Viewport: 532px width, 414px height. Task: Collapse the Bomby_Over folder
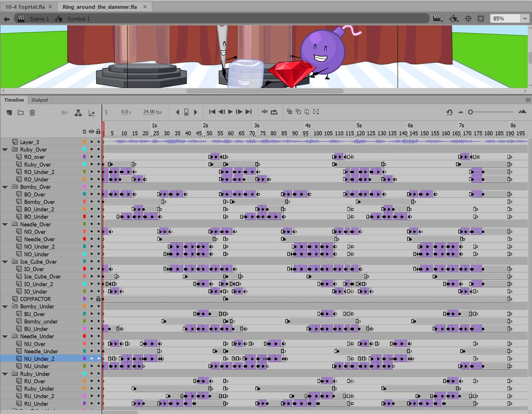pos(5,187)
